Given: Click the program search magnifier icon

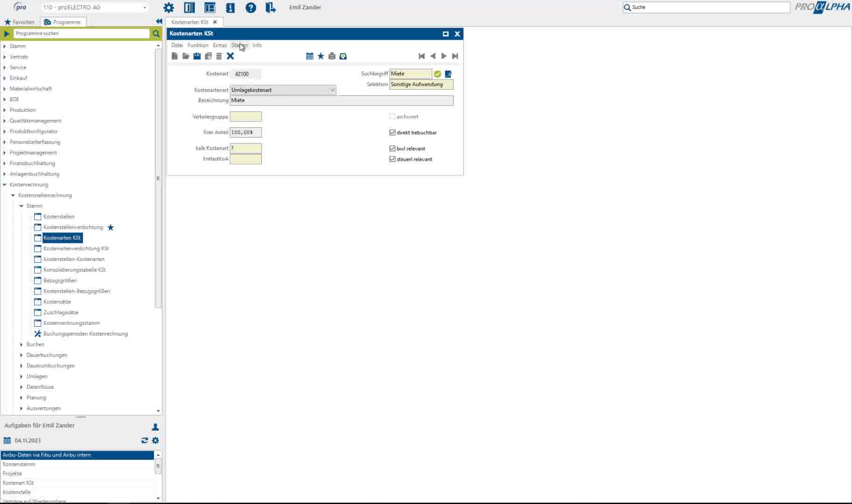Looking at the screenshot, I should click(156, 34).
